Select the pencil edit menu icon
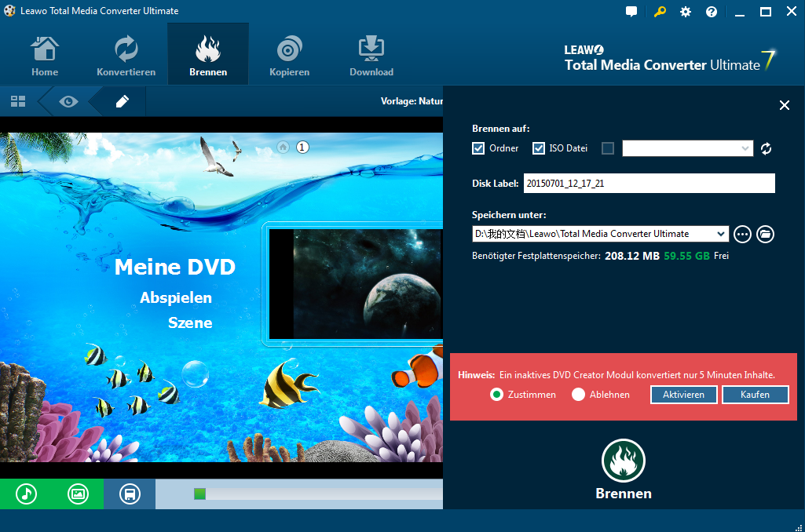 click(122, 101)
